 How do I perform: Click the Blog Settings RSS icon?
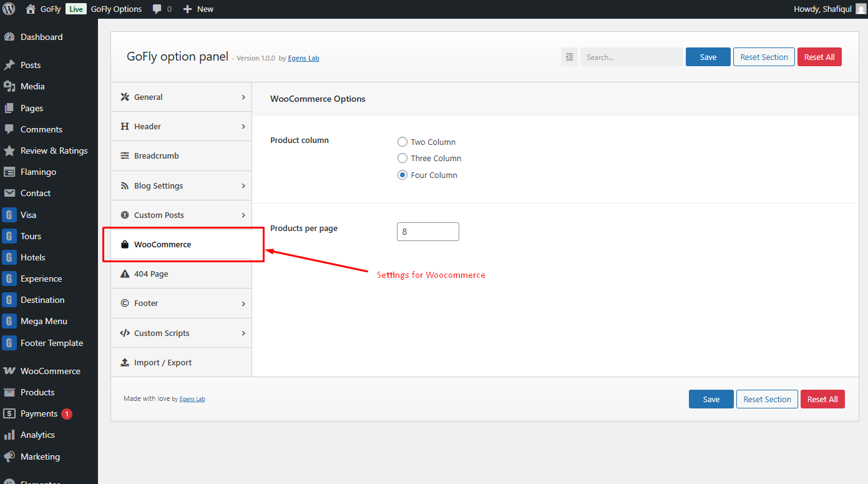coord(125,185)
